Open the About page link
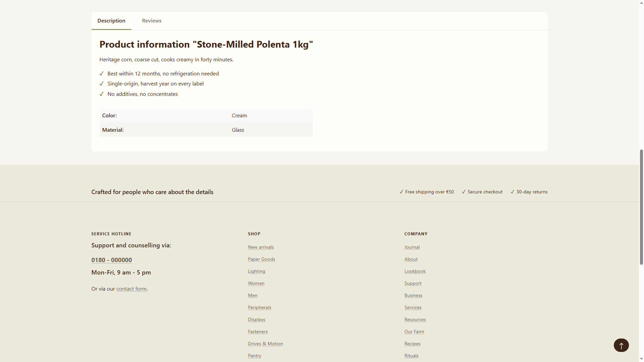Image resolution: width=644 pixels, height=362 pixels. point(411,259)
